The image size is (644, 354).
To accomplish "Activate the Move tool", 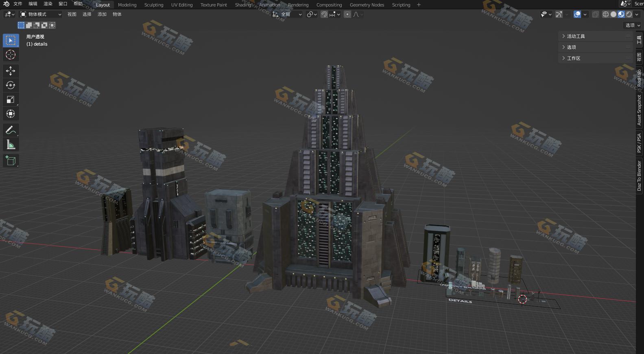I will click(11, 71).
